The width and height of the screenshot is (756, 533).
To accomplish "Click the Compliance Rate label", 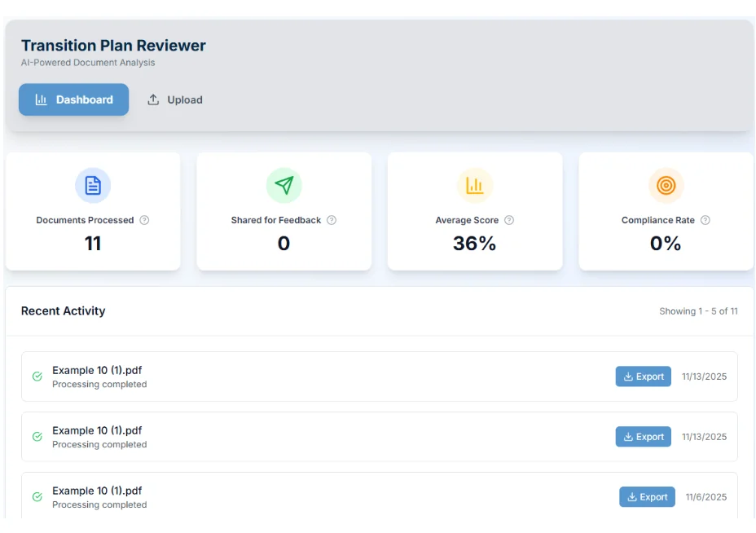I will tap(657, 220).
